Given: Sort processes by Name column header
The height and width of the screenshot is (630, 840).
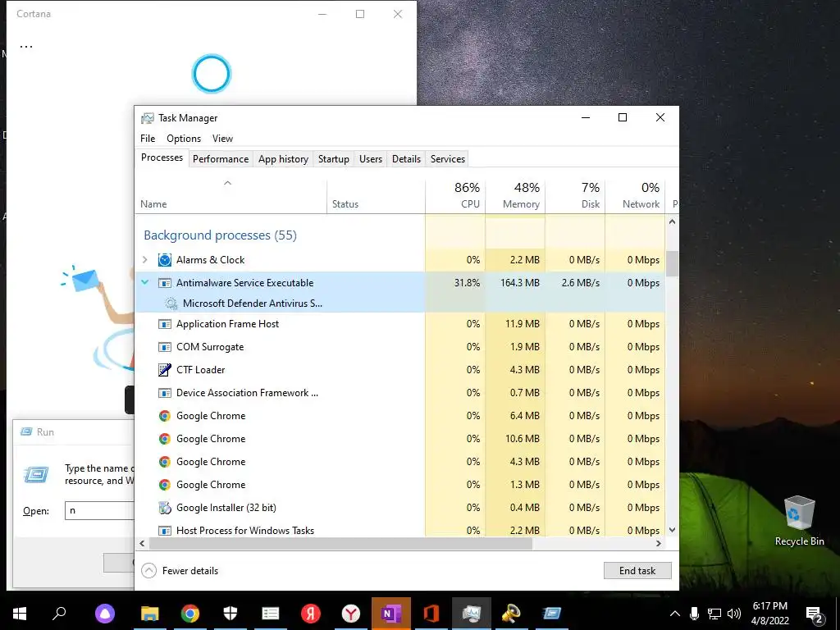Looking at the screenshot, I should (231, 196).
